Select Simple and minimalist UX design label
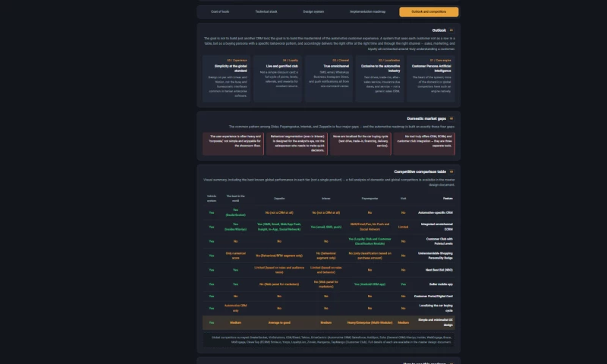607x364 pixels. 435,322
